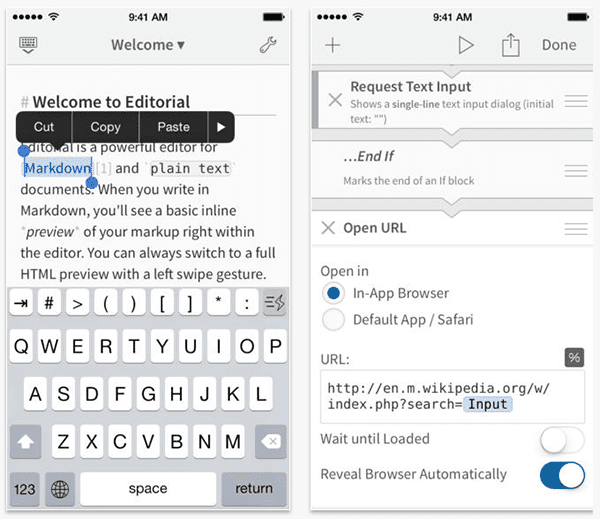
Task: Insert close square bracket key
Action: coord(190,303)
